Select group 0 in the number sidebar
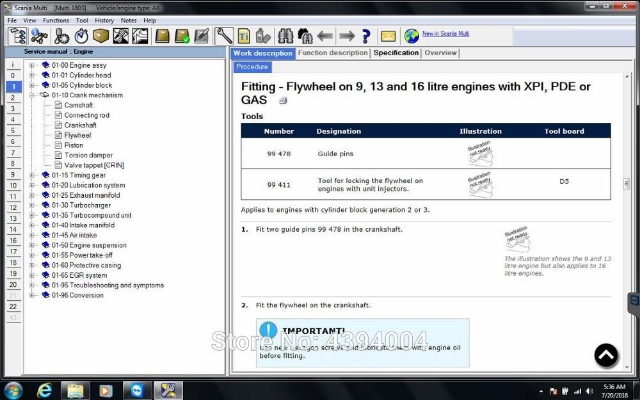 13,76
